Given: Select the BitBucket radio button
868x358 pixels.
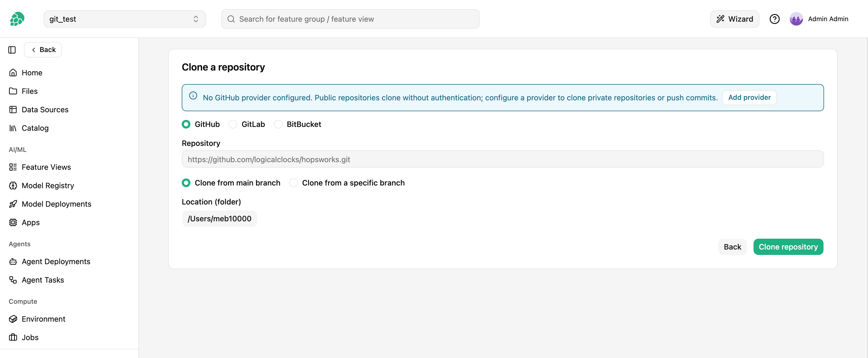Looking at the screenshot, I should [x=278, y=124].
